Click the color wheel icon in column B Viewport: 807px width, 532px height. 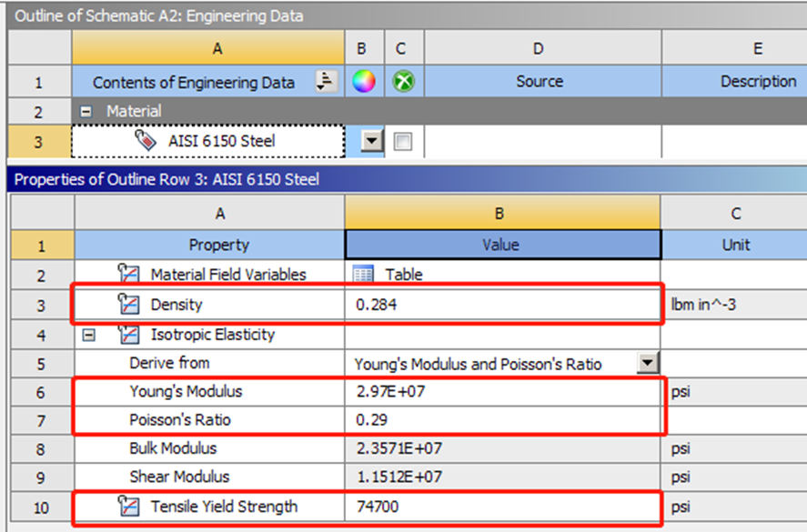coord(363,81)
